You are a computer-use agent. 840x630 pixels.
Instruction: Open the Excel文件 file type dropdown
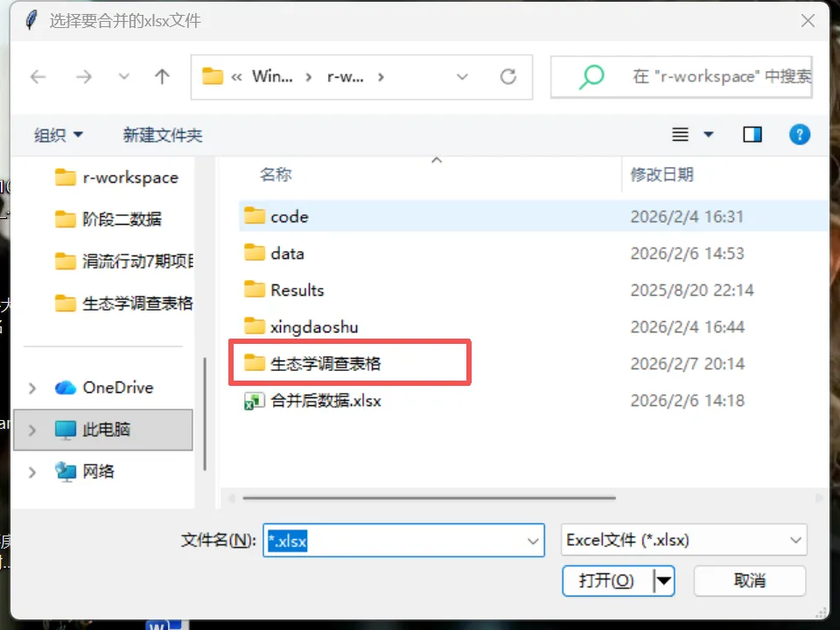(683, 540)
